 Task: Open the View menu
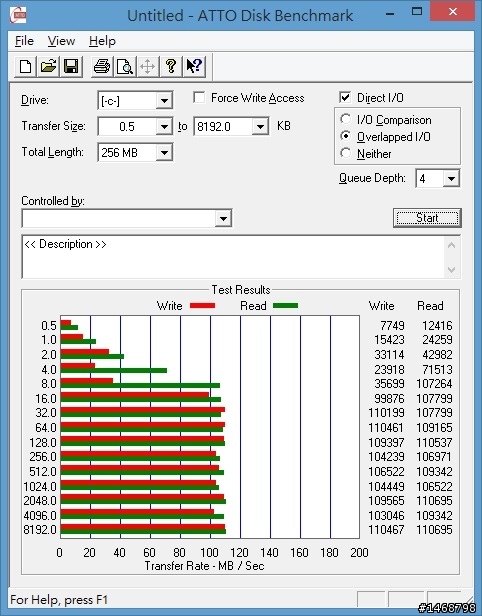61,41
